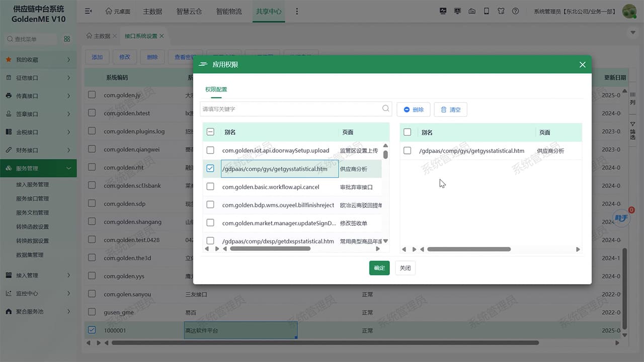This screenshot has height=362, width=644.
Task: Uncheck the getgysstatistical.htm row in left list
Action: (210, 168)
